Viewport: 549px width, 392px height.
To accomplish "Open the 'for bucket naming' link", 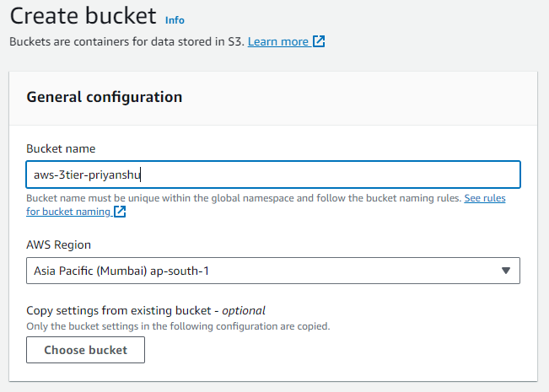I will [x=68, y=212].
